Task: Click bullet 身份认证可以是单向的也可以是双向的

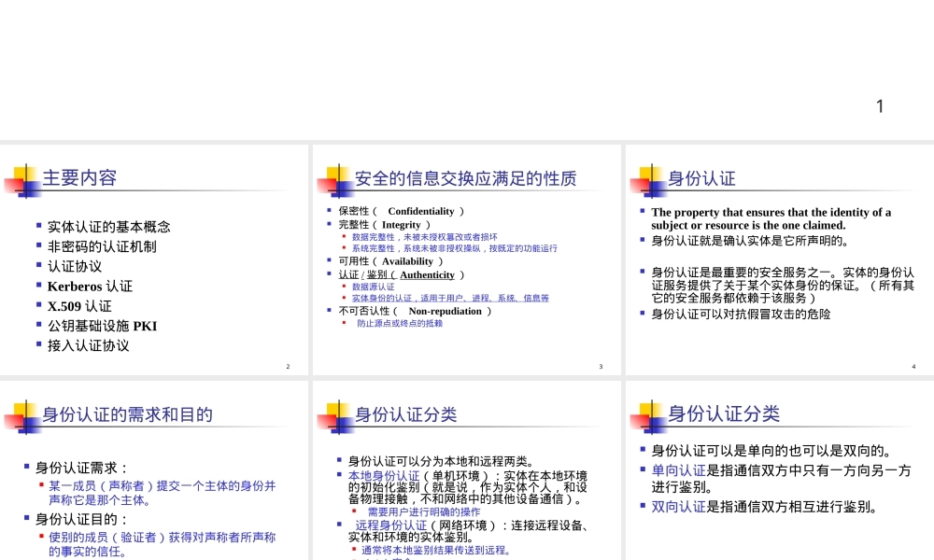Action: 771,451
